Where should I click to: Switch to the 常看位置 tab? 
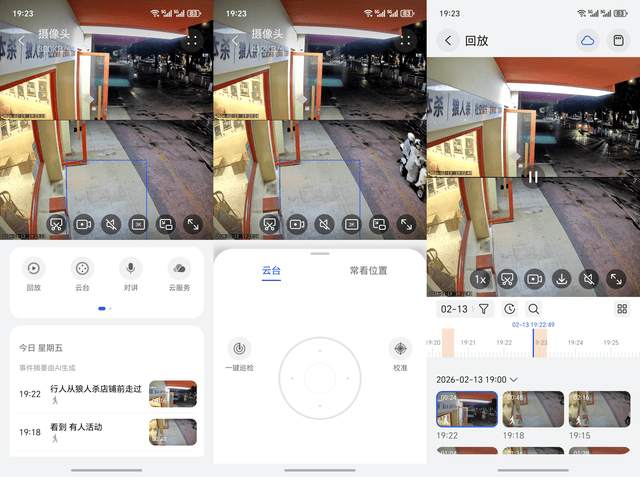pos(369,271)
